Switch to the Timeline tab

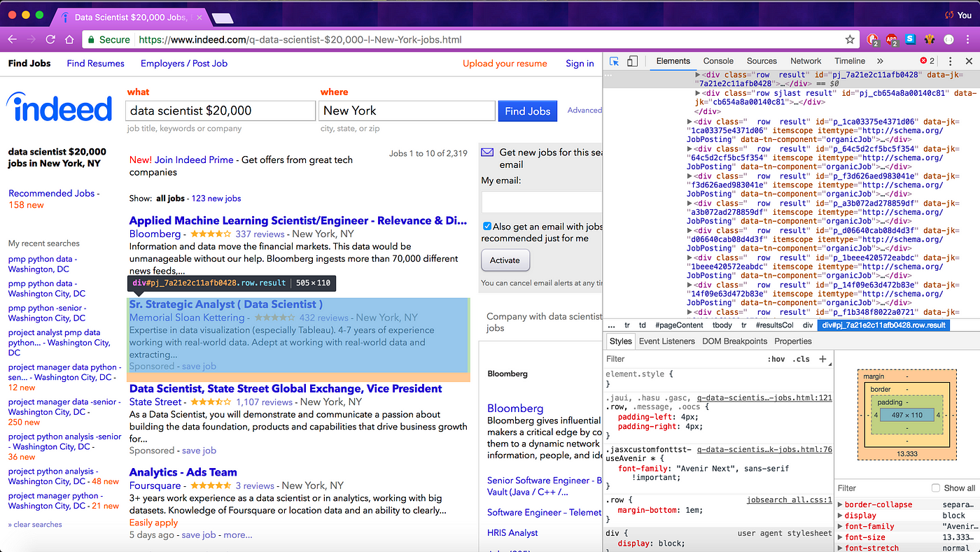[x=849, y=62]
